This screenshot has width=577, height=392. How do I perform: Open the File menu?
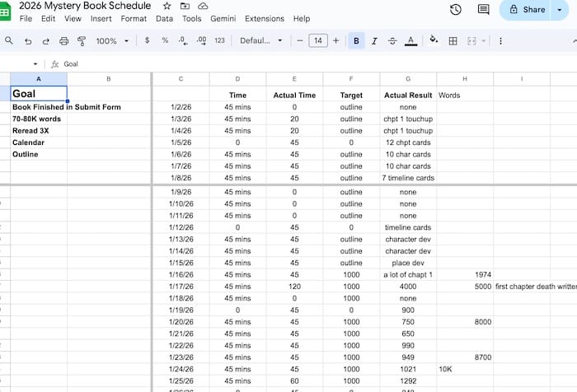(26, 18)
